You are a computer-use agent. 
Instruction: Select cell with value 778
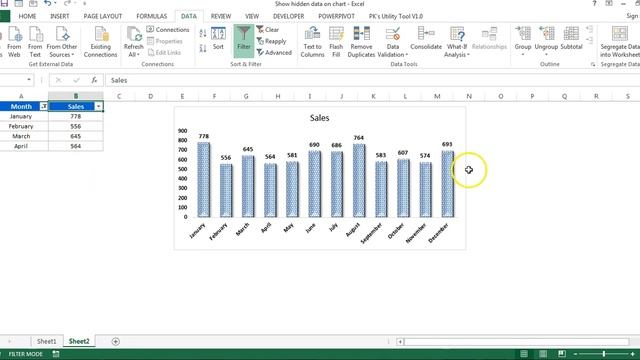[x=76, y=116]
